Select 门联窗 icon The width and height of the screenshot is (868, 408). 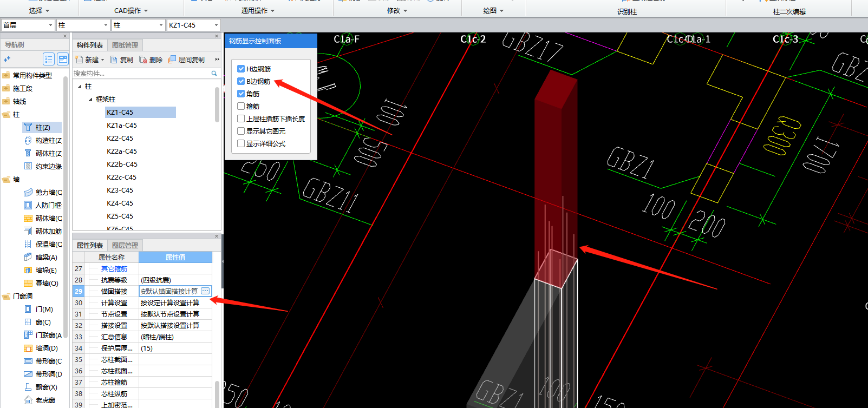(28, 335)
